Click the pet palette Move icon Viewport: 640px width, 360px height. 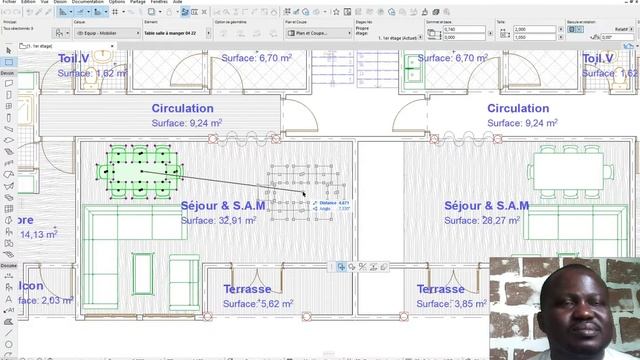341,267
